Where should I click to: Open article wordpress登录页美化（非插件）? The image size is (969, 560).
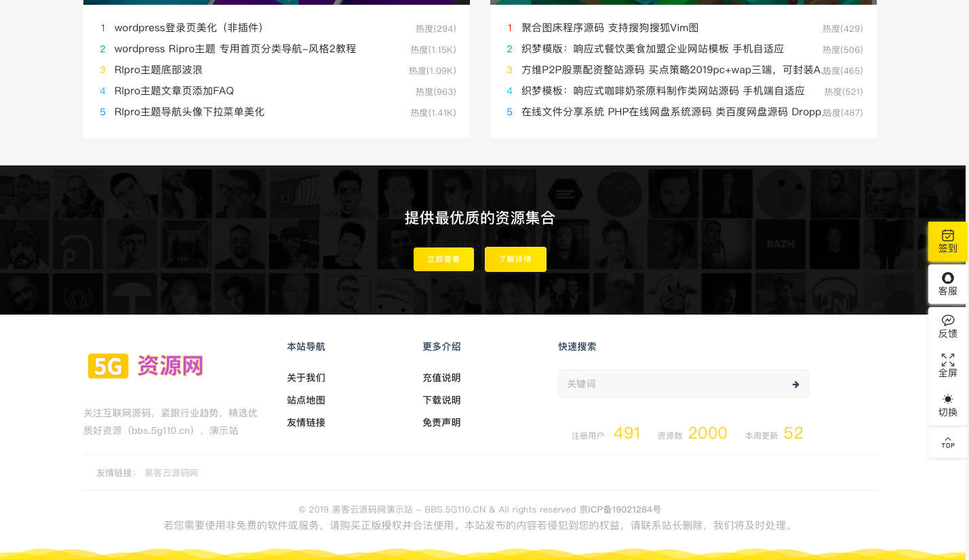(189, 28)
